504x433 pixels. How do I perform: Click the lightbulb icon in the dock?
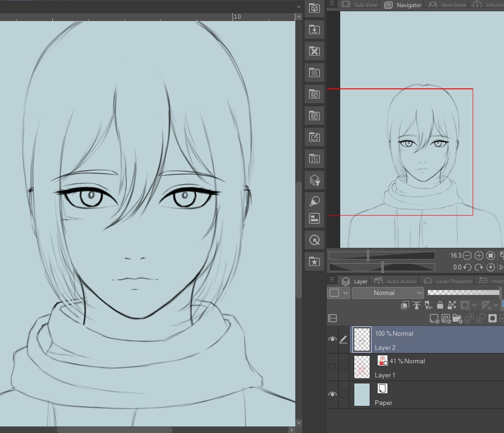tap(314, 202)
